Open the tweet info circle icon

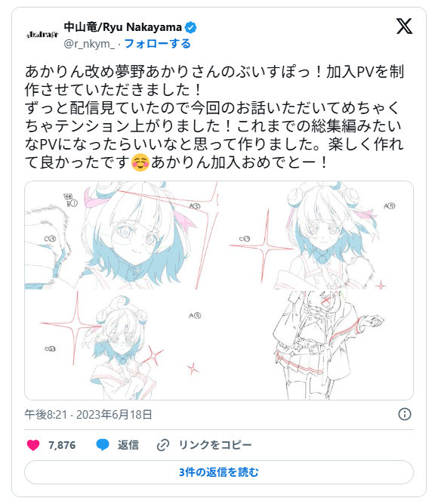tap(405, 414)
